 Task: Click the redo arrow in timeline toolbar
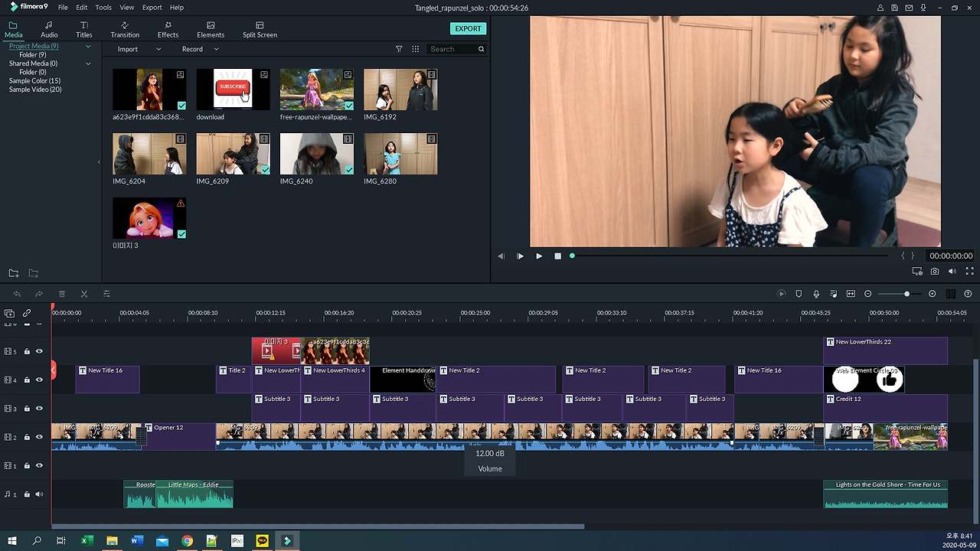[39, 294]
